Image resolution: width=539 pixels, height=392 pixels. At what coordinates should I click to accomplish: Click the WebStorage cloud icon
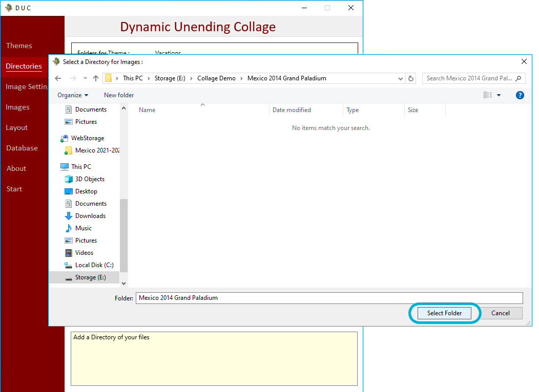pos(64,138)
